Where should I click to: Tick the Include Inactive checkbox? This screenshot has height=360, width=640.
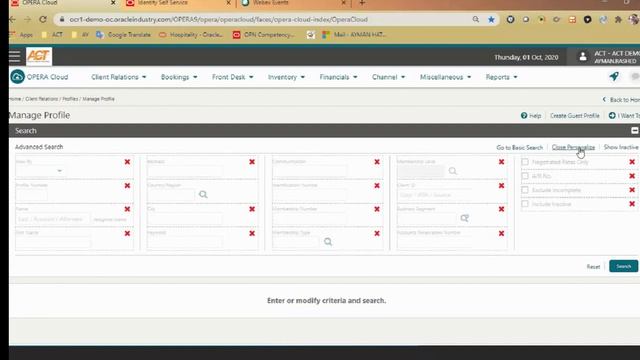(525, 204)
